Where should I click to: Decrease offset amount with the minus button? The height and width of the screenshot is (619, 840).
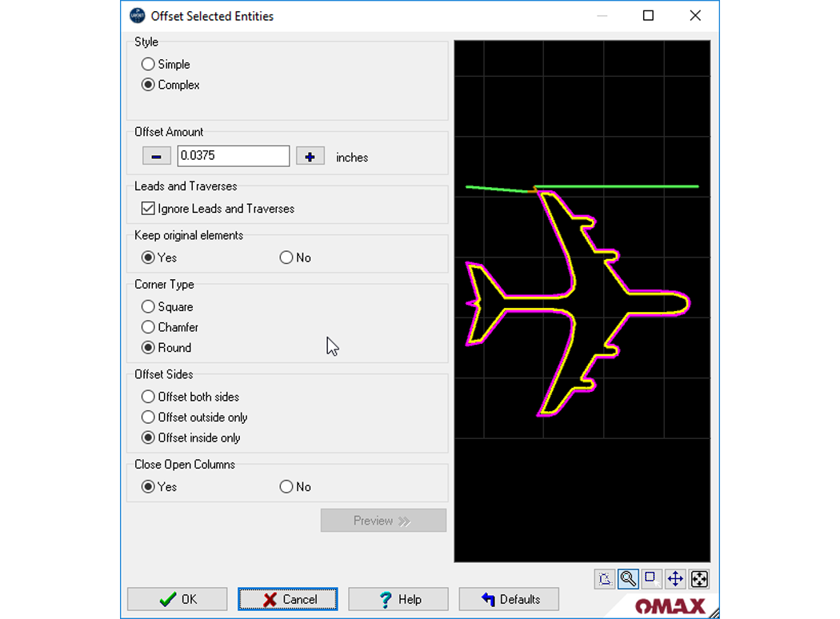tap(157, 157)
